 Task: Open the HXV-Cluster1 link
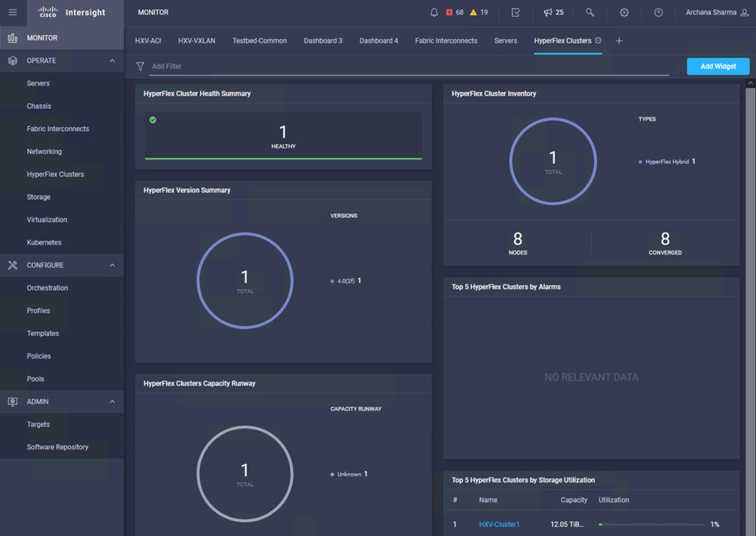point(499,525)
